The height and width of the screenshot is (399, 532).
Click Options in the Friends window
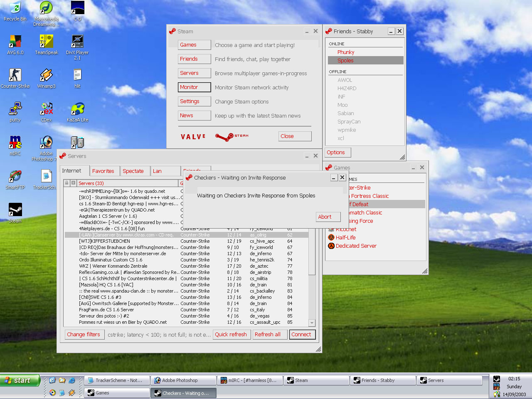tap(338, 153)
